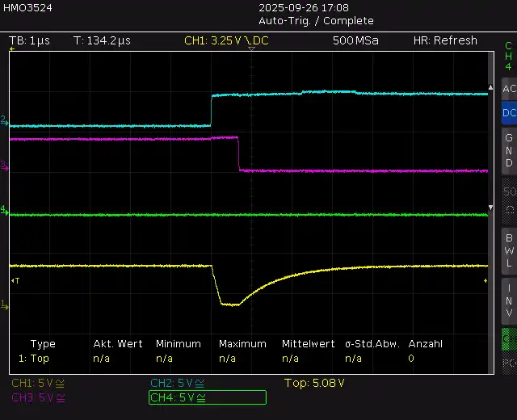The height and width of the screenshot is (420, 517).
Task: Click the CH4 ground level marker
Action: click(4, 210)
